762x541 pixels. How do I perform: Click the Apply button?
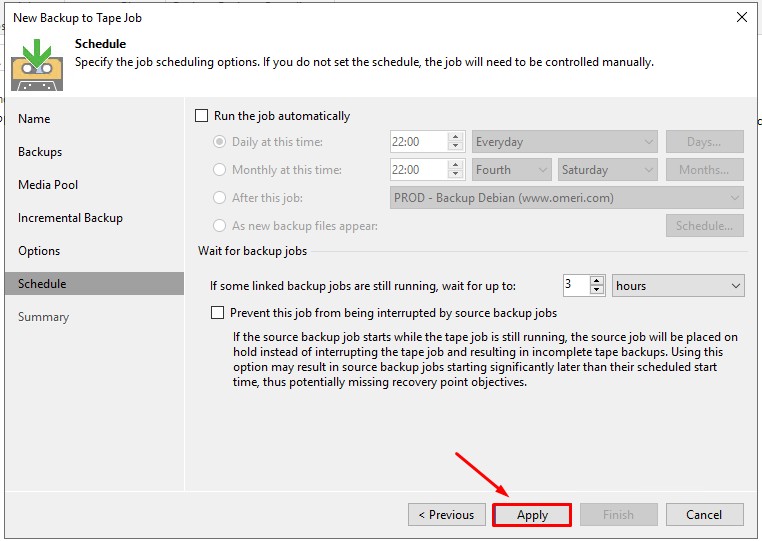click(x=532, y=515)
